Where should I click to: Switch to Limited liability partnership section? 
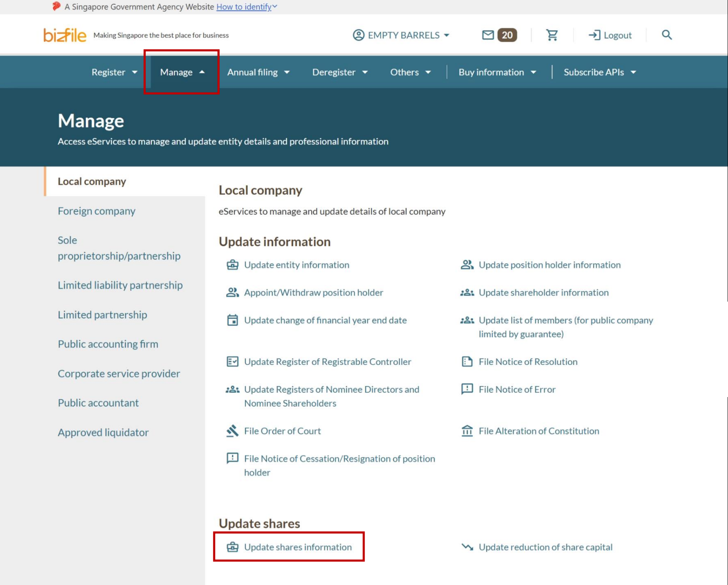(x=120, y=285)
